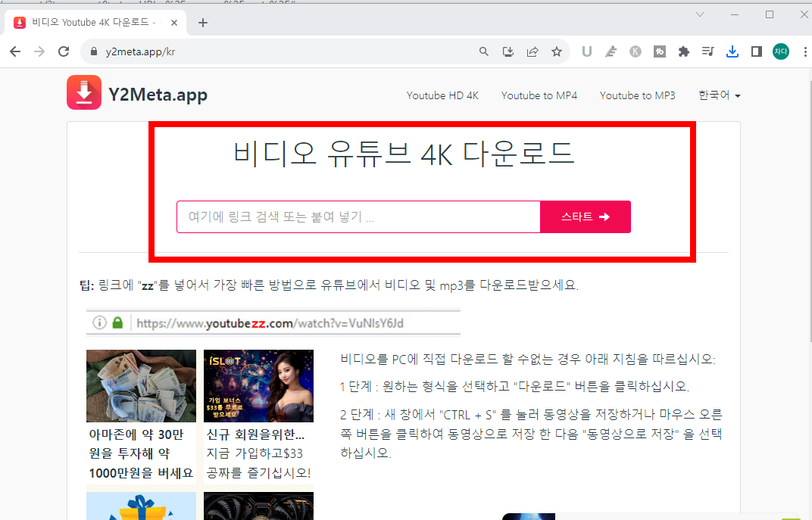Bookmark this page using the star icon

(557, 51)
